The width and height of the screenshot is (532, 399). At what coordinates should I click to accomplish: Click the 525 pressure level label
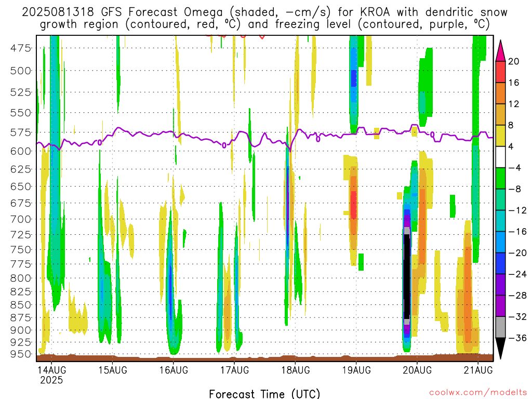click(x=21, y=92)
